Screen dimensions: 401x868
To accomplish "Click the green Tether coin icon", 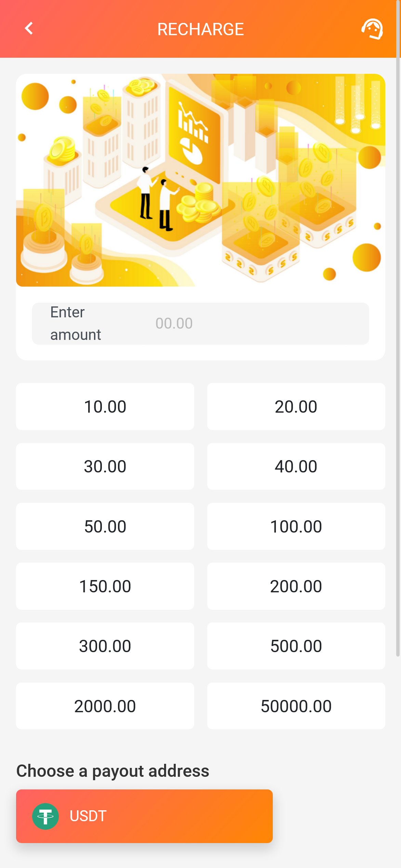I will tap(45, 816).
